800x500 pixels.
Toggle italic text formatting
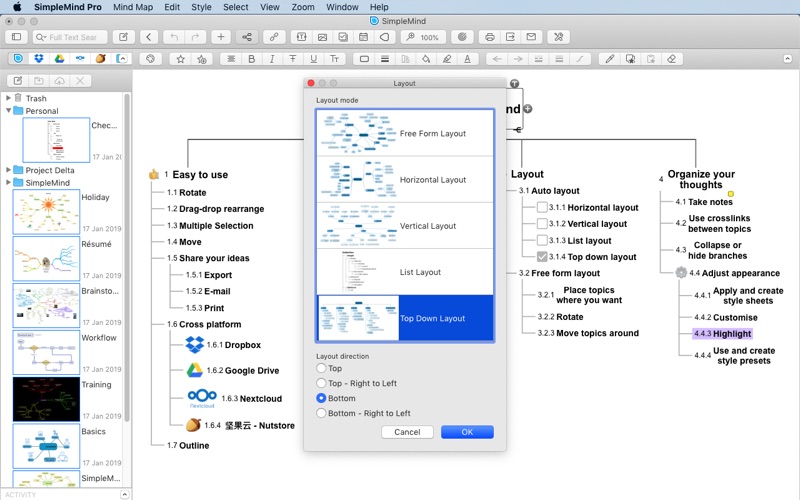click(x=272, y=59)
